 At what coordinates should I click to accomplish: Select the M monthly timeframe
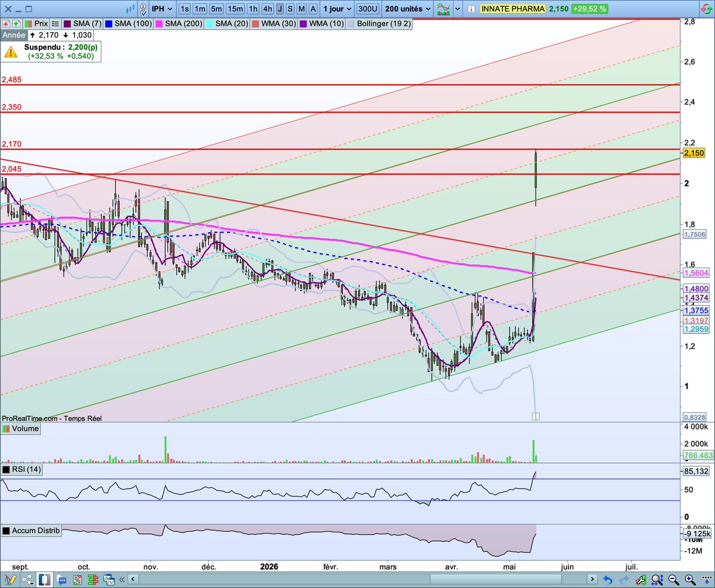[x=301, y=9]
